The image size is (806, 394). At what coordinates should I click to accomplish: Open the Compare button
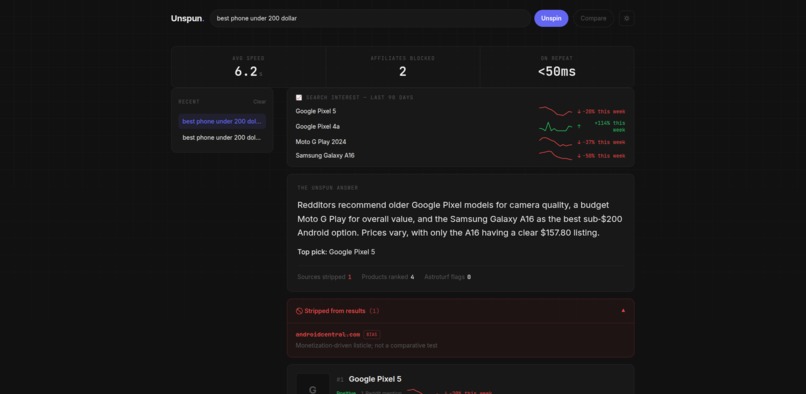point(593,19)
